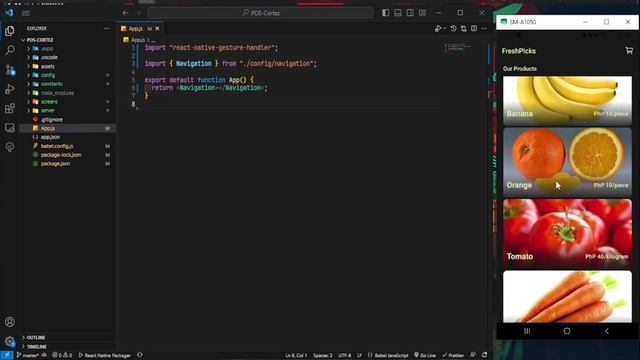
Task: Click the POS-Cortez command center search box
Action: (x=260, y=13)
